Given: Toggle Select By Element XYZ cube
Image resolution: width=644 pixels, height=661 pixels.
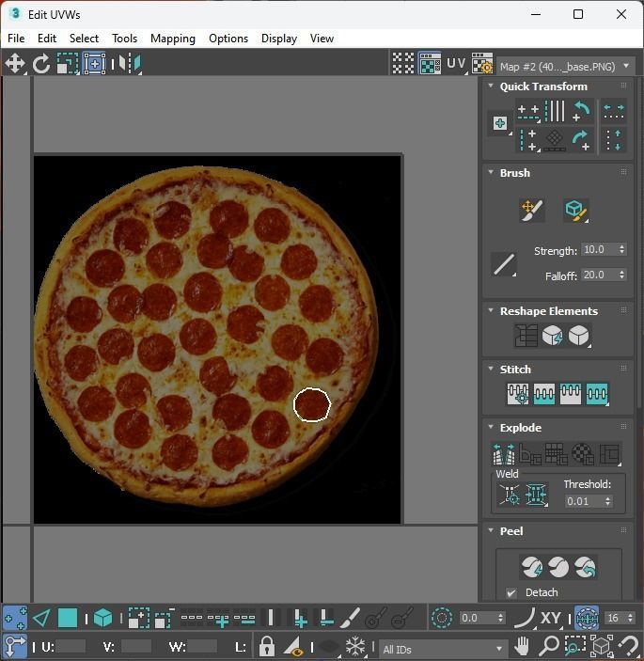Looking at the screenshot, I should pyautogui.click(x=102, y=618).
